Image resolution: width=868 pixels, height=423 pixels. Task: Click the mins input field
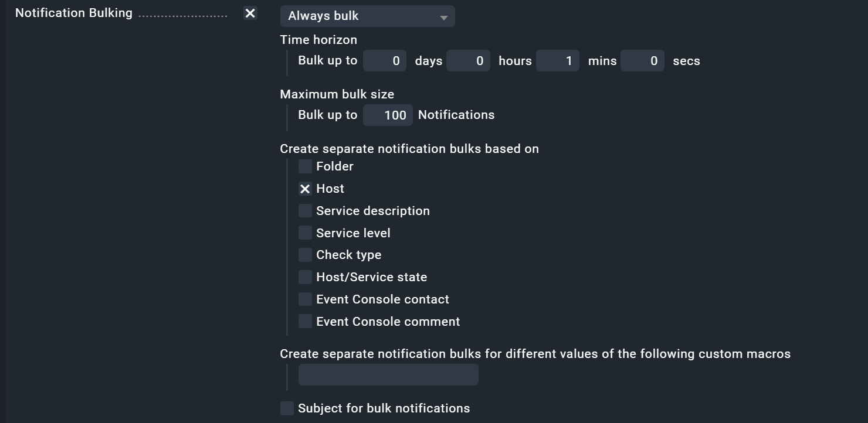(x=558, y=61)
